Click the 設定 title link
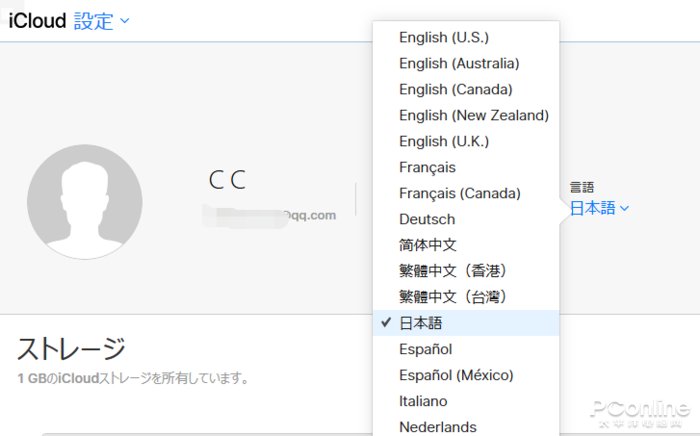 point(93,21)
